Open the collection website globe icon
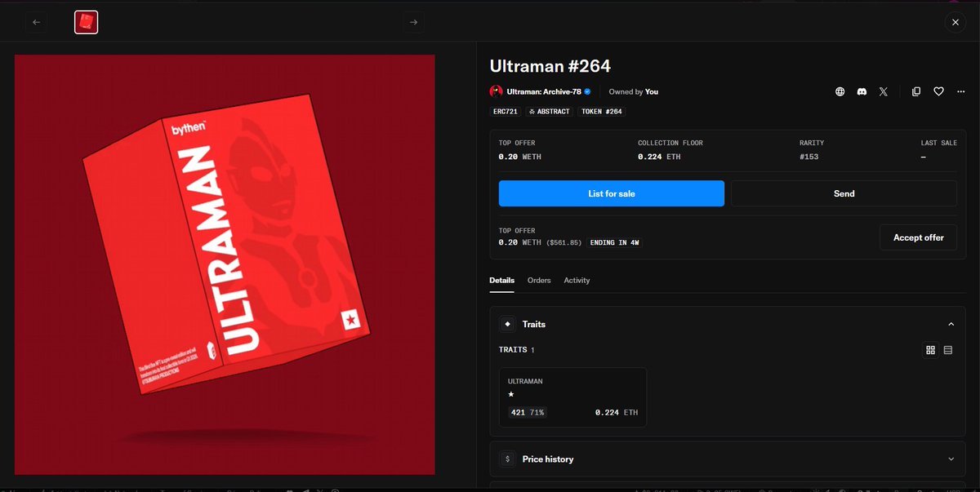Screen dimensions: 980x492 [840, 91]
